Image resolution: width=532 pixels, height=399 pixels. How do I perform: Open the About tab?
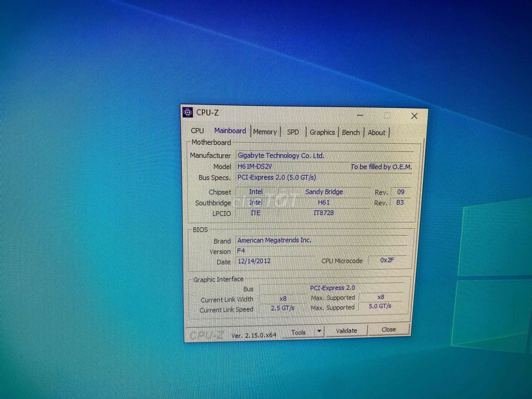point(376,132)
